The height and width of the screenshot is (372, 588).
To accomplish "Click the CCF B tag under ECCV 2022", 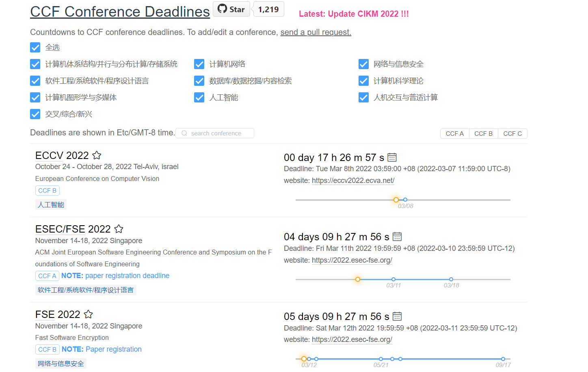I will [48, 191].
